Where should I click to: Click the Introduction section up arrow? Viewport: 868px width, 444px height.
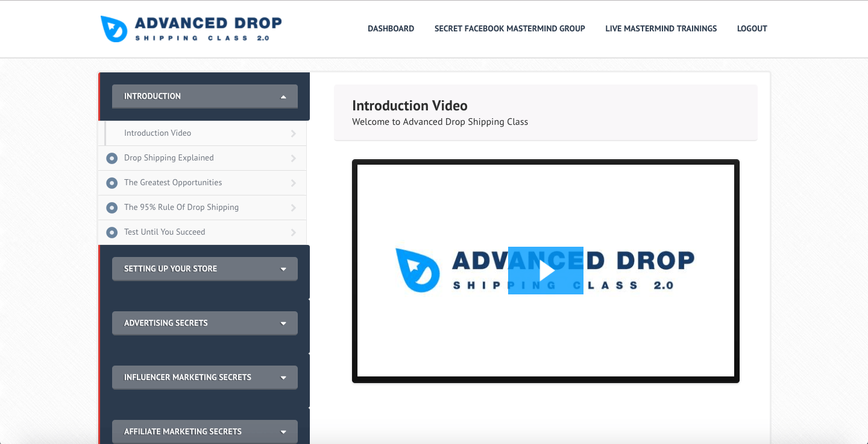(283, 97)
